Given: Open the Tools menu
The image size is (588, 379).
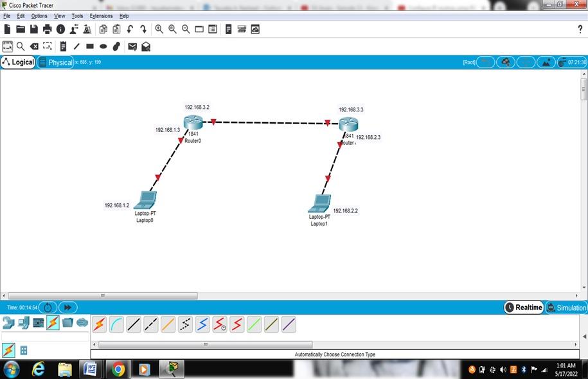Looking at the screenshot, I should [x=77, y=16].
